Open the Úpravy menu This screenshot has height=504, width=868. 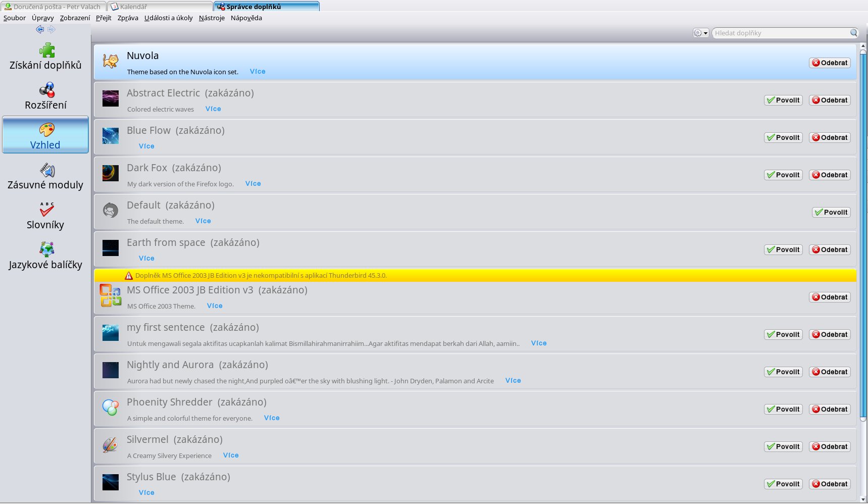coord(43,18)
